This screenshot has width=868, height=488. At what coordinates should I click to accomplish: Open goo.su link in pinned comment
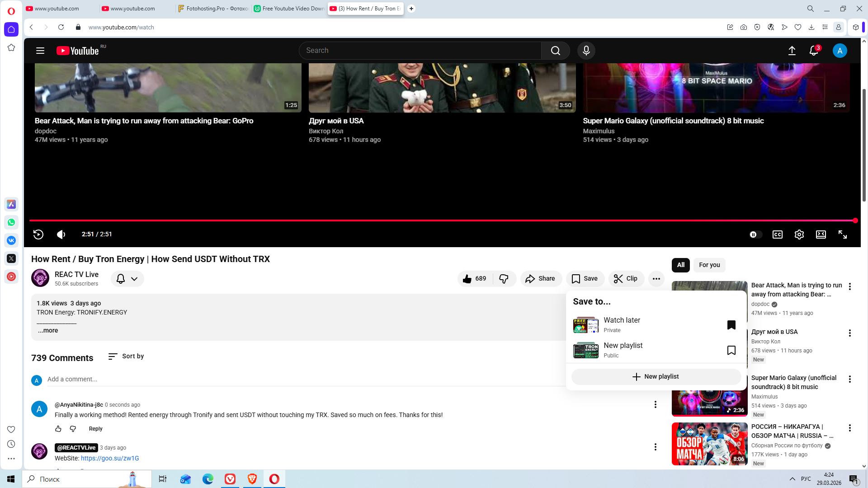point(110,458)
